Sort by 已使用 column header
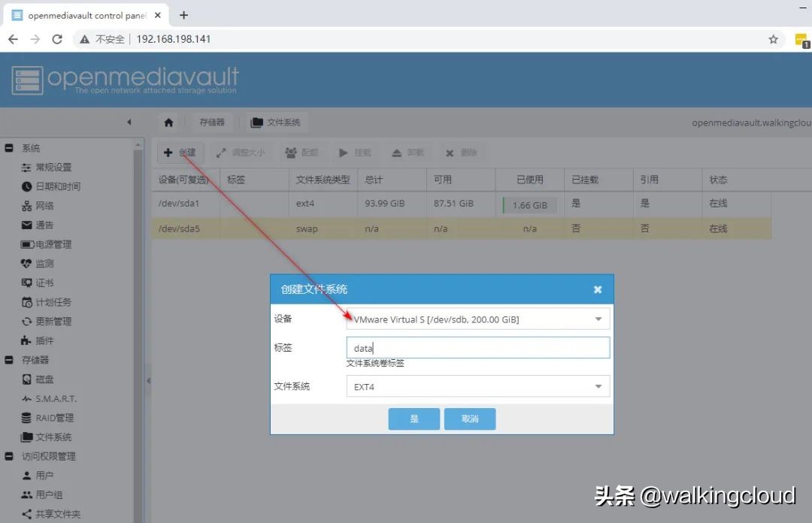This screenshot has width=812, height=523. (530, 180)
